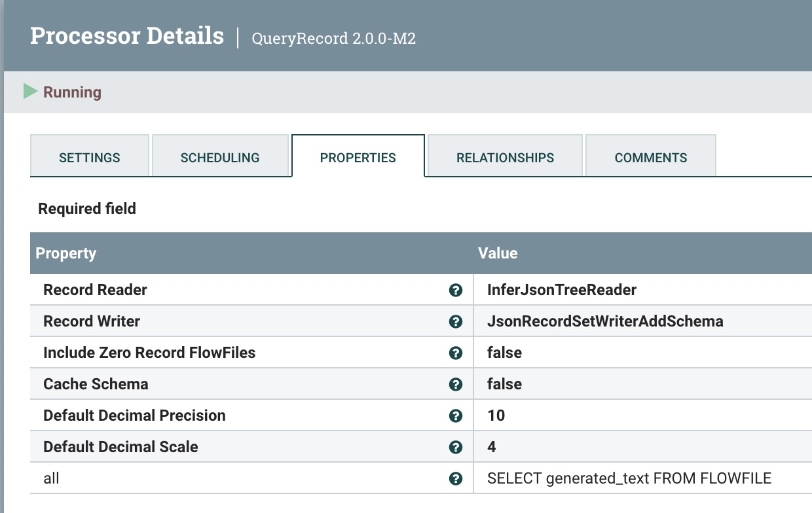Click the Default Decimal Scale value 4
The width and height of the screenshot is (812, 513).
[x=492, y=447]
